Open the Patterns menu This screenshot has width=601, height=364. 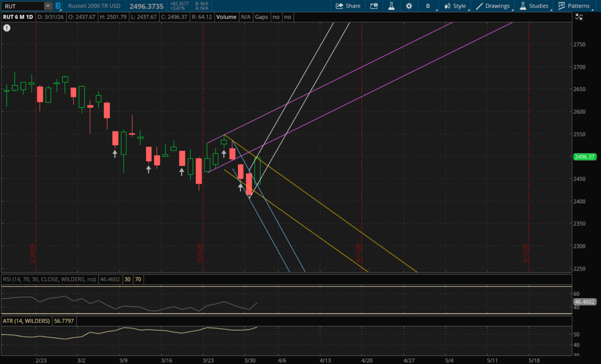click(x=574, y=6)
